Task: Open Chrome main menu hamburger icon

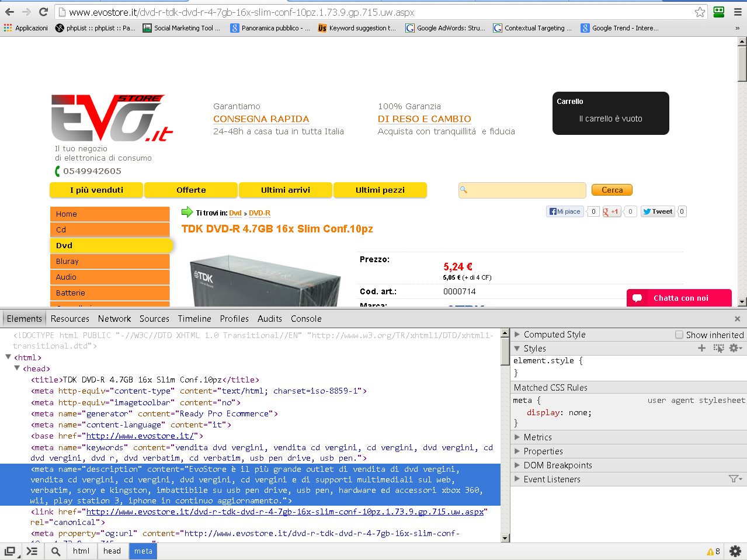Action: pyautogui.click(x=738, y=12)
